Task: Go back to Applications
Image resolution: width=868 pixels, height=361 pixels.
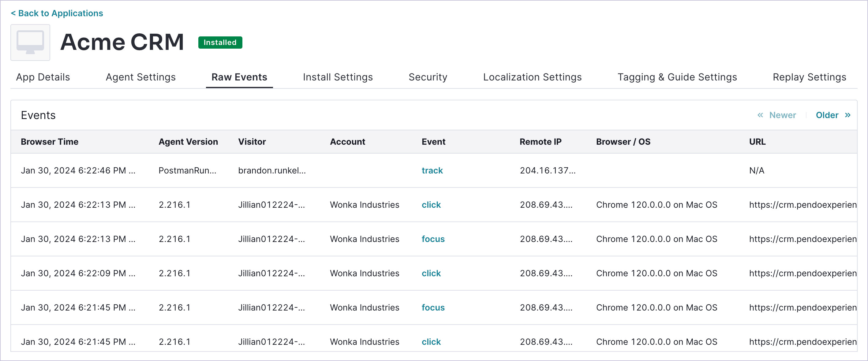Action: coord(57,13)
